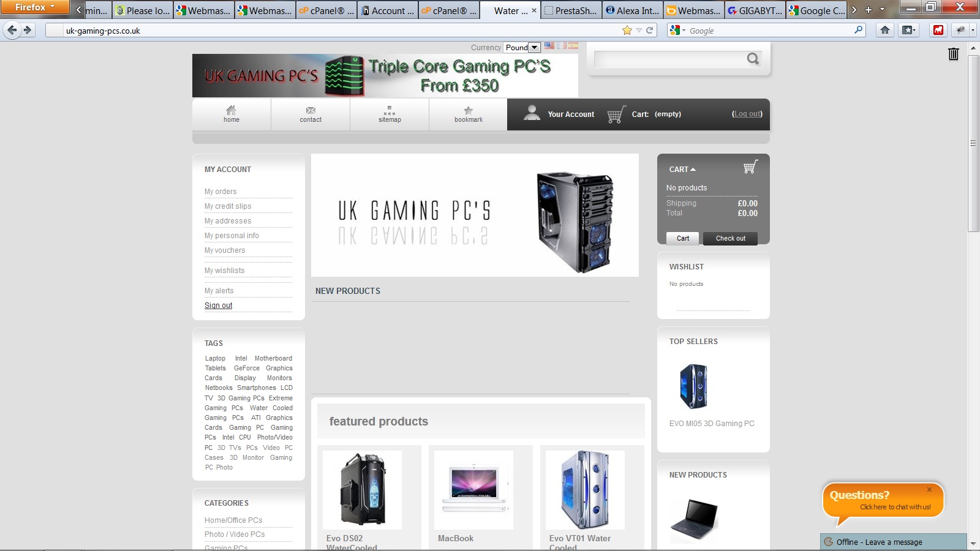Open My vouchers link
The width and height of the screenshot is (980, 551).
tap(225, 250)
